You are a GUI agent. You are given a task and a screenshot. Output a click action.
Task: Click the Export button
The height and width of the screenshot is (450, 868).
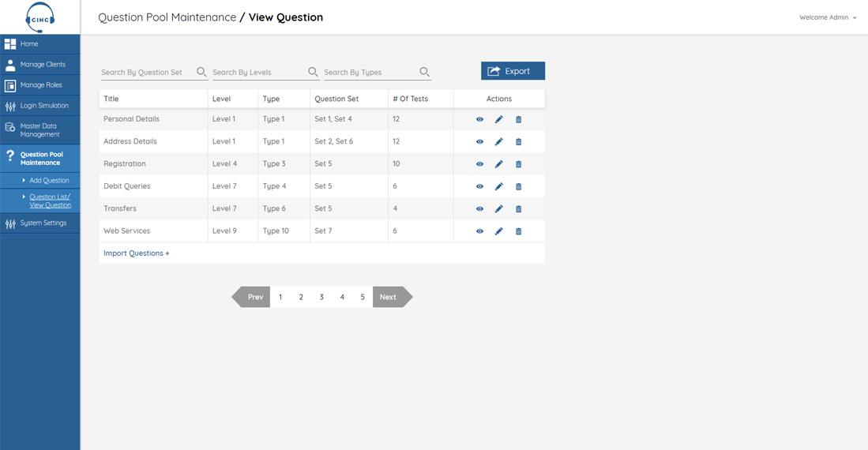[x=513, y=71]
